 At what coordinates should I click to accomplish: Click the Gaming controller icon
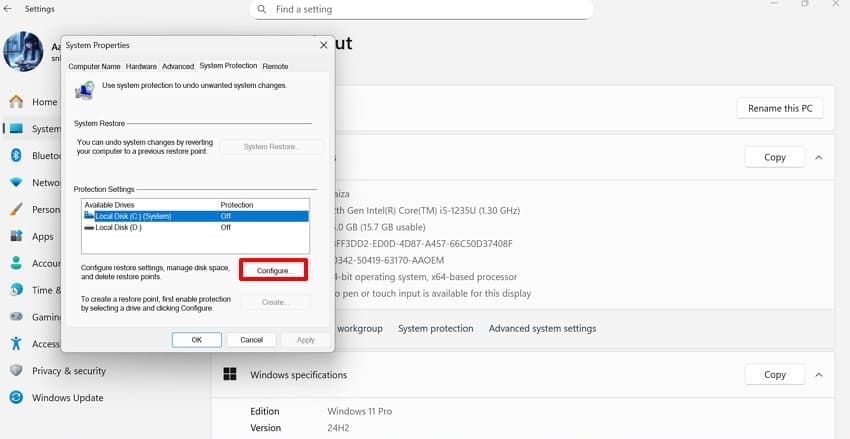(x=16, y=317)
